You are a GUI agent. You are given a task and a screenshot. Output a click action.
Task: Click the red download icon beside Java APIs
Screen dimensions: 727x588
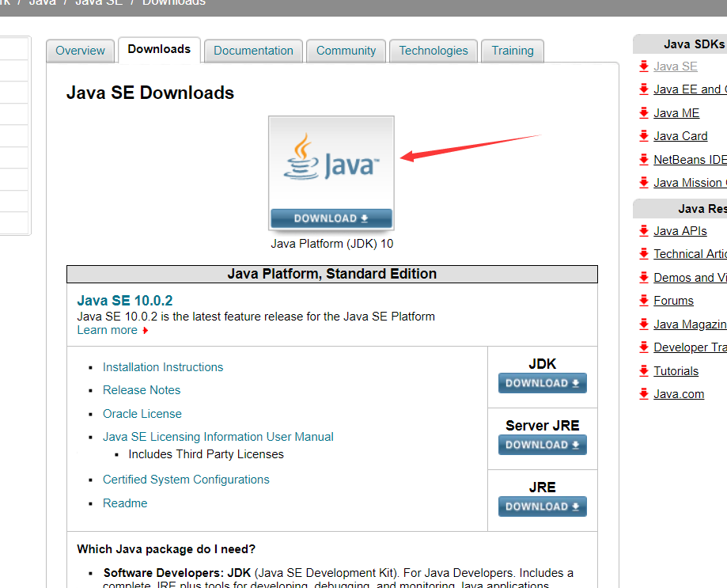pos(644,230)
